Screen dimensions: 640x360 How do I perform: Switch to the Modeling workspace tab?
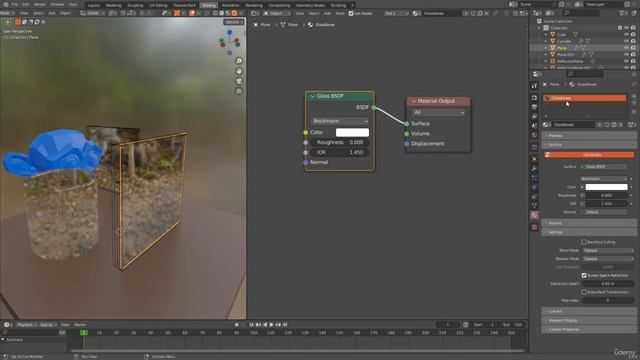tap(113, 5)
